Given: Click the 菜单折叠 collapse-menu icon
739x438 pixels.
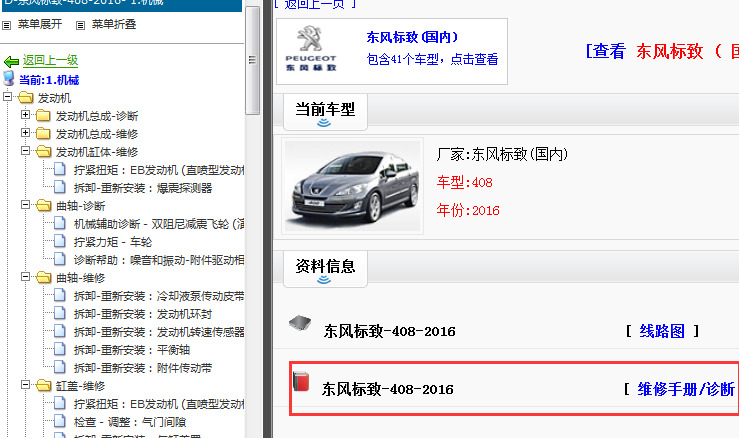Looking at the screenshot, I should [x=81, y=25].
